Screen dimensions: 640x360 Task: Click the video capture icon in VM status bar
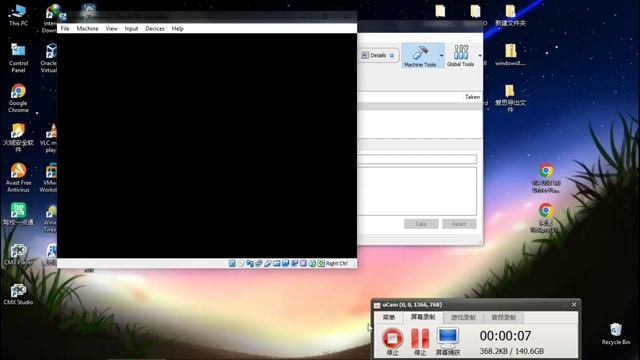pos(295,263)
